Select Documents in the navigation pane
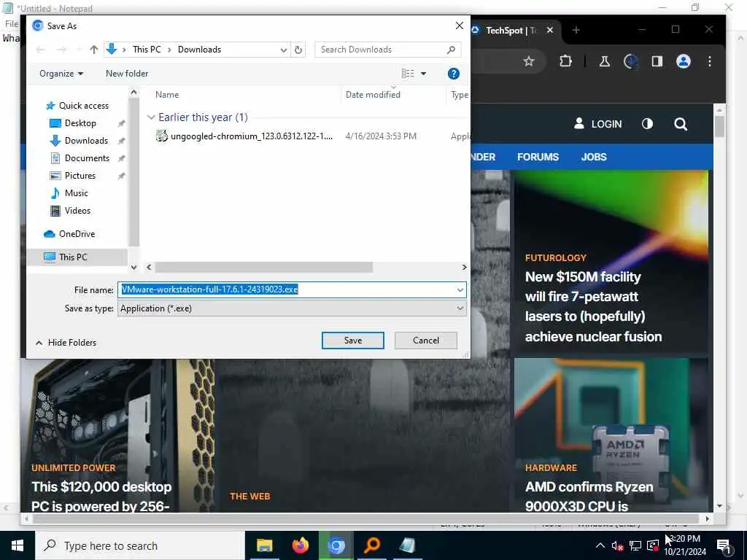 (x=87, y=158)
